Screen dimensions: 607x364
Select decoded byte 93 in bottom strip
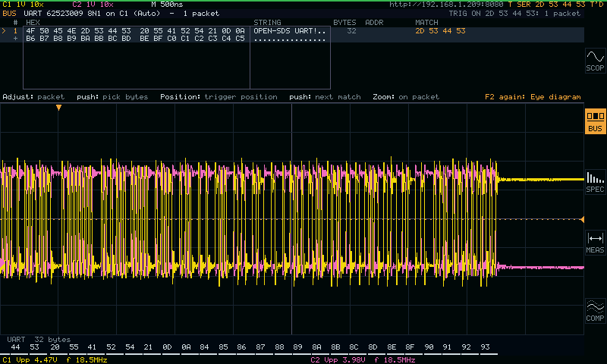[x=485, y=347]
